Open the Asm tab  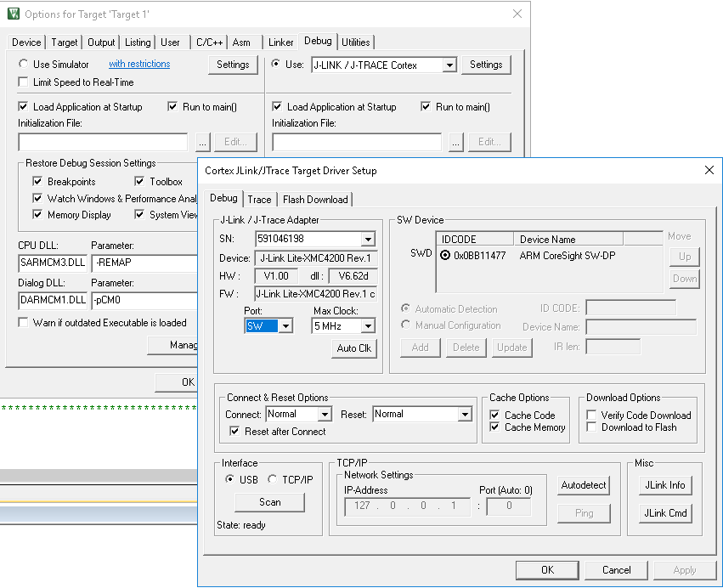point(241,42)
